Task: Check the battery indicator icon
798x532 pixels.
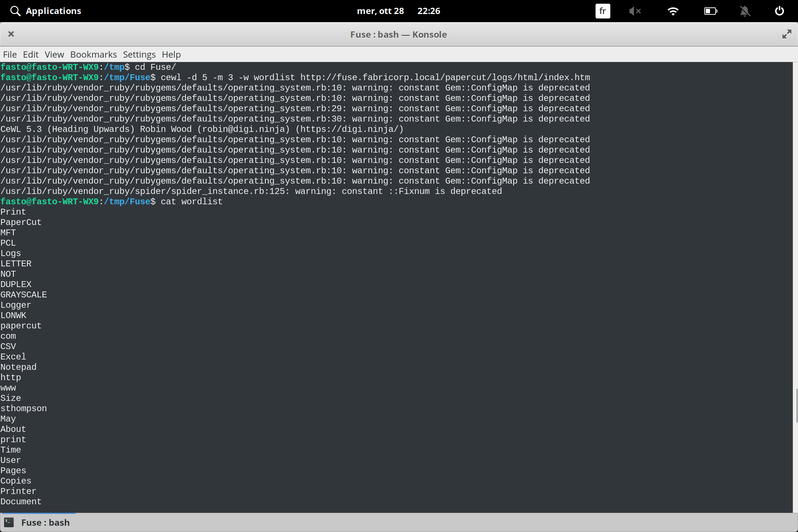Action: tap(710, 11)
